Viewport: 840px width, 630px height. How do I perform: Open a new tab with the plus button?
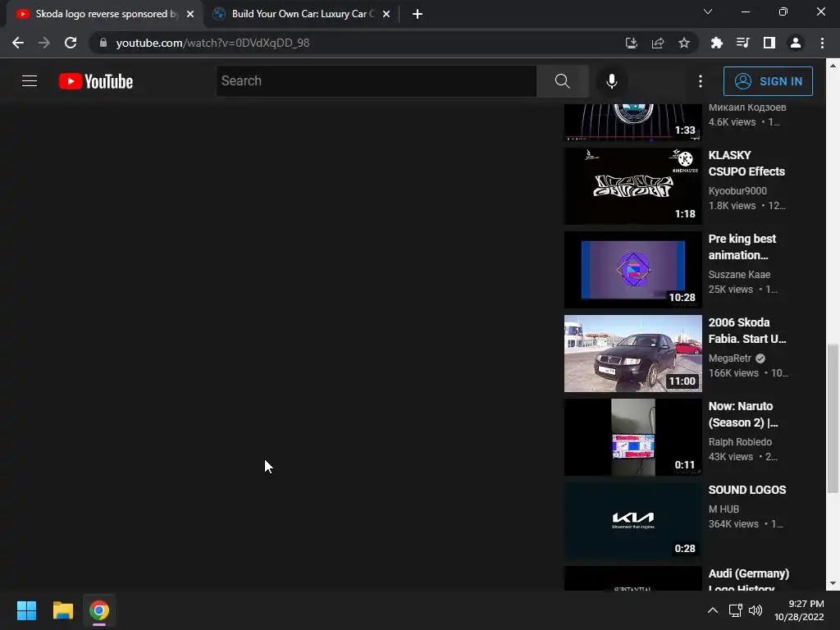pos(418,14)
